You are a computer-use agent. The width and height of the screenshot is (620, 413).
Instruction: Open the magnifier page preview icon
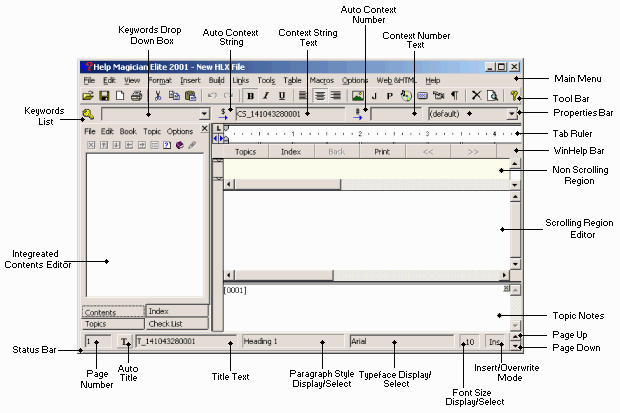(x=492, y=96)
